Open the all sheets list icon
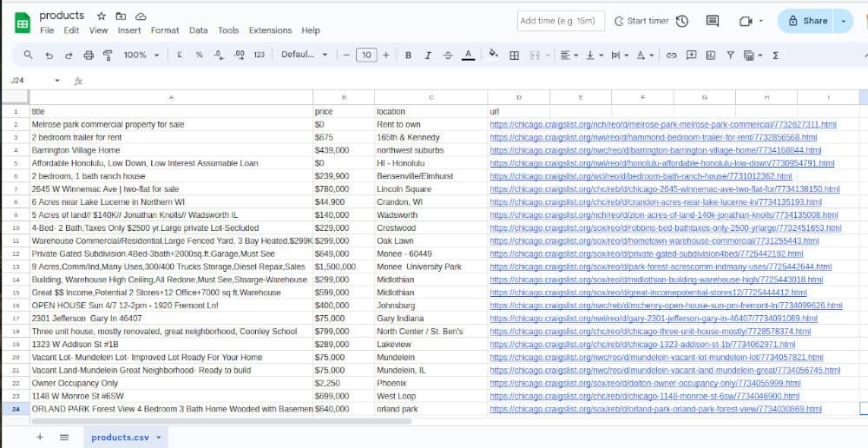The width and height of the screenshot is (868, 448). pos(64,437)
